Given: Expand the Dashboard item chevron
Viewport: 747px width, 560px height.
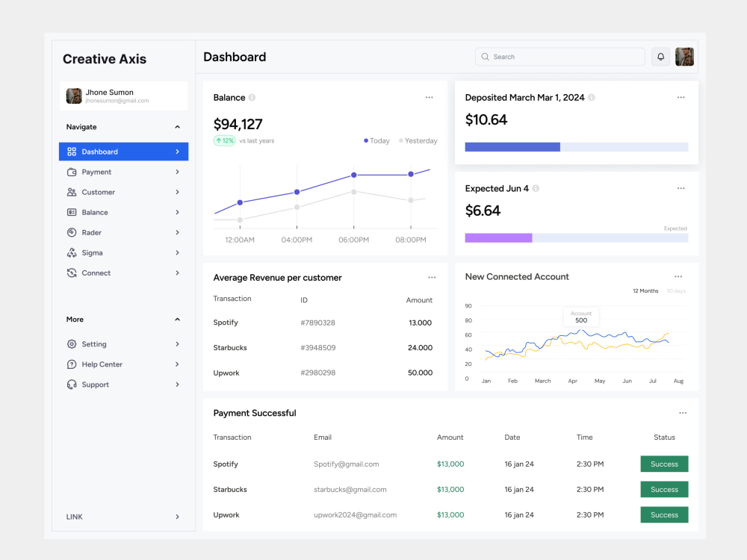Looking at the screenshot, I should click(177, 152).
